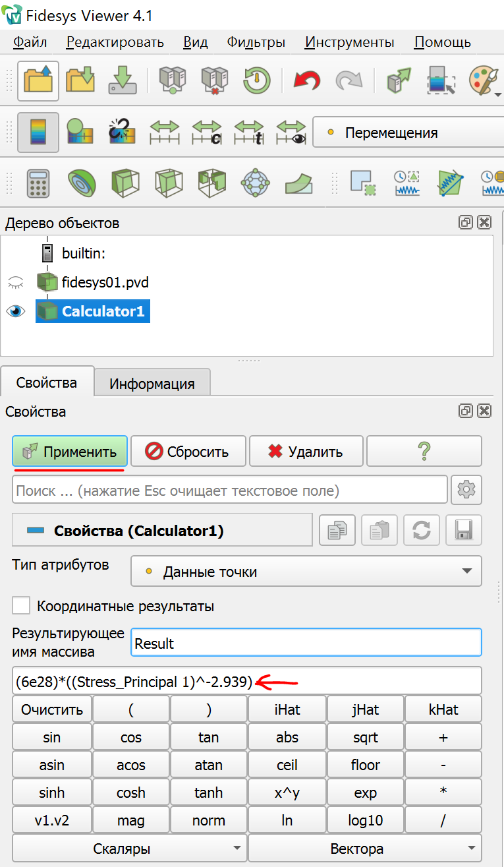Open the Тип атрибутов Данные точки dropdown

point(306,571)
